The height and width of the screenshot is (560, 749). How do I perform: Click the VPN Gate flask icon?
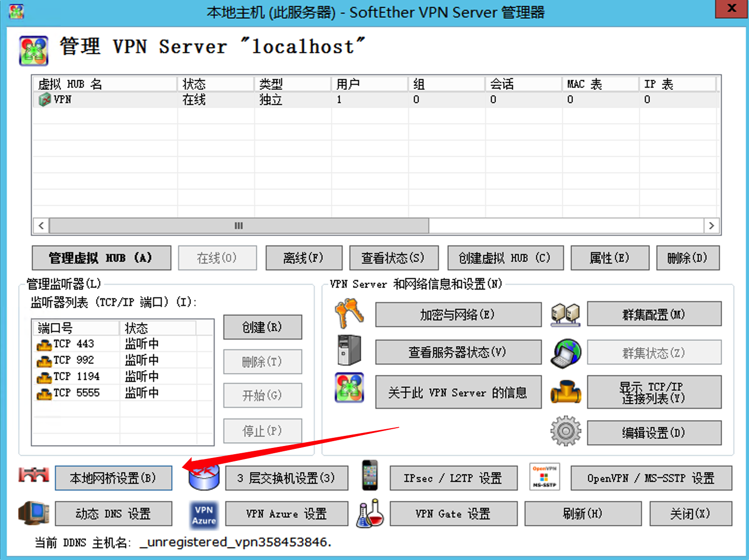pos(370,513)
